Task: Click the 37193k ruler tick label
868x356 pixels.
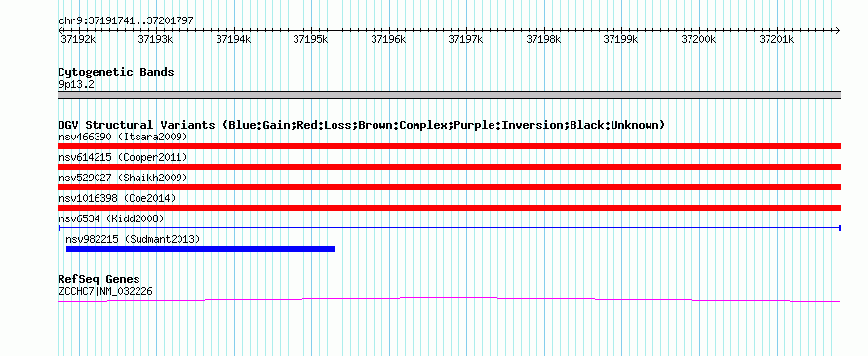Action: (155, 39)
